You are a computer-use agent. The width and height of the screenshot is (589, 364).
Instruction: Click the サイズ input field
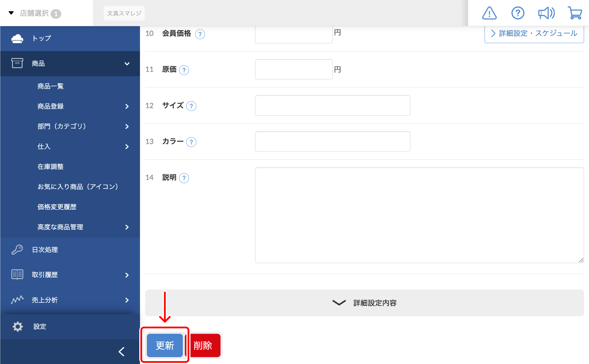coord(332,105)
